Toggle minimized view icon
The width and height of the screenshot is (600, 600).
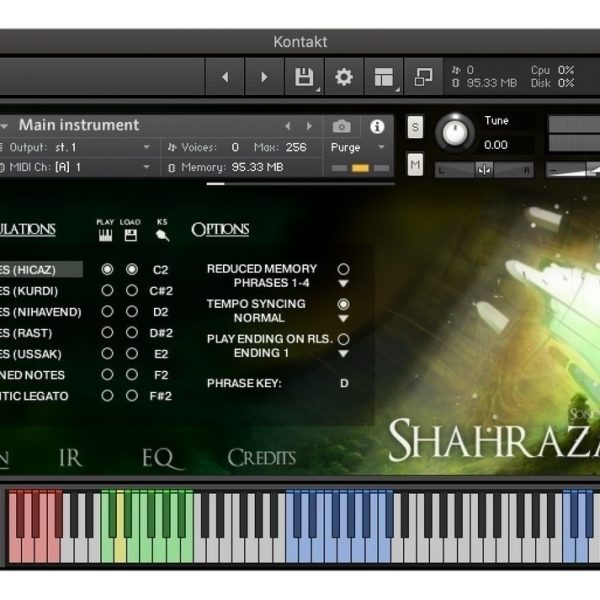point(424,77)
